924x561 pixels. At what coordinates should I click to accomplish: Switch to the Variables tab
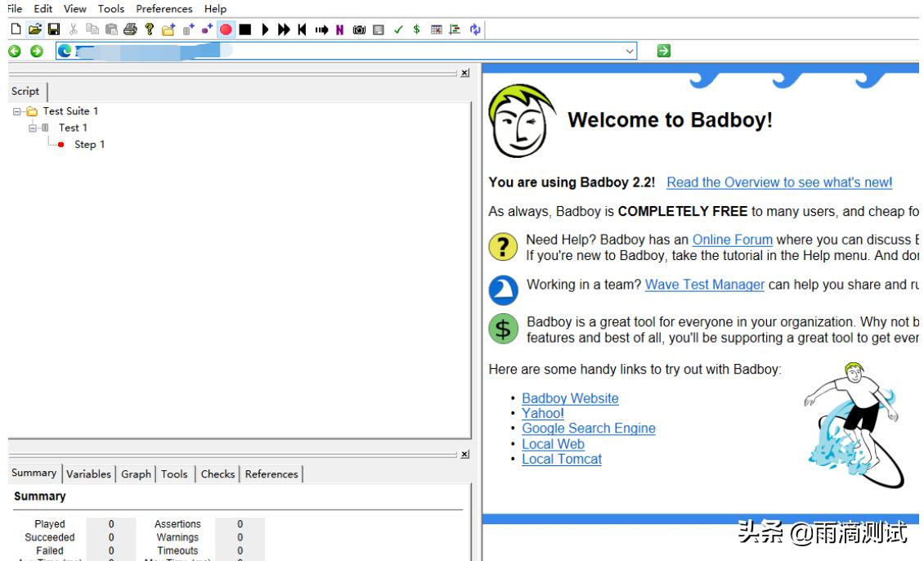(x=88, y=474)
